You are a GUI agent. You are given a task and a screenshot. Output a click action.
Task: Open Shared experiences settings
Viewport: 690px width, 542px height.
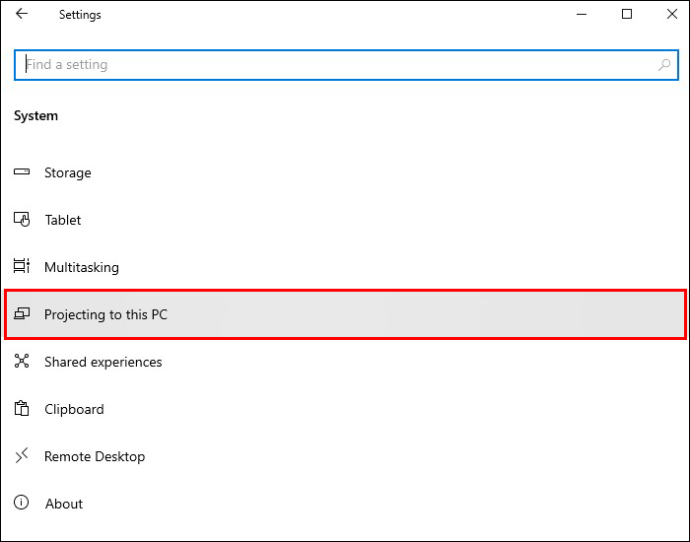click(103, 362)
